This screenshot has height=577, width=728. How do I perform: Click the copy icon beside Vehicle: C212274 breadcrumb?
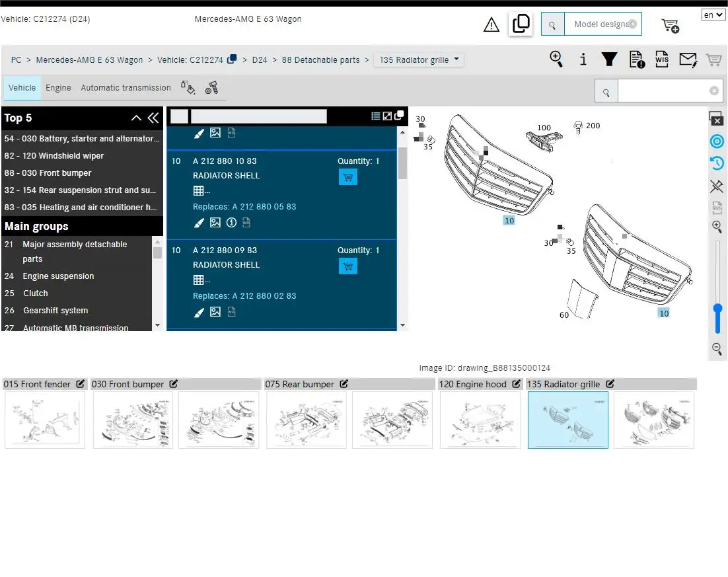point(232,59)
